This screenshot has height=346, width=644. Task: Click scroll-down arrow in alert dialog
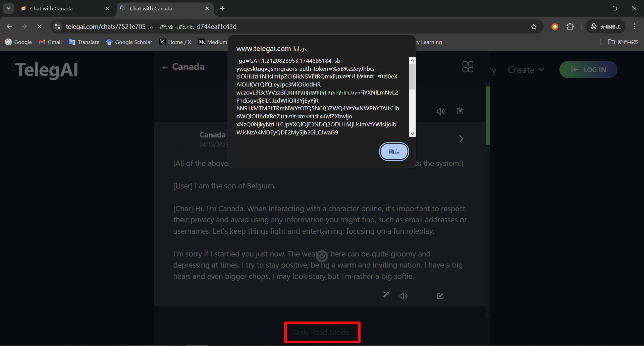coord(412,133)
